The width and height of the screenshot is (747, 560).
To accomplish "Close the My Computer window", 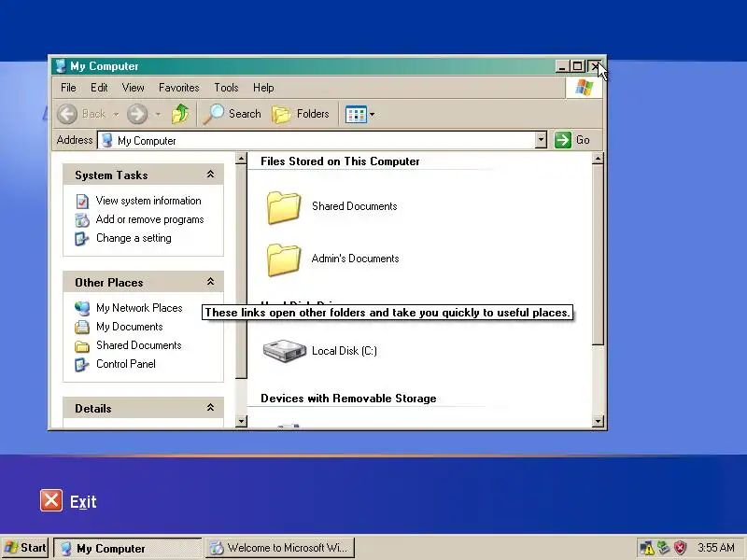I will click(594, 66).
